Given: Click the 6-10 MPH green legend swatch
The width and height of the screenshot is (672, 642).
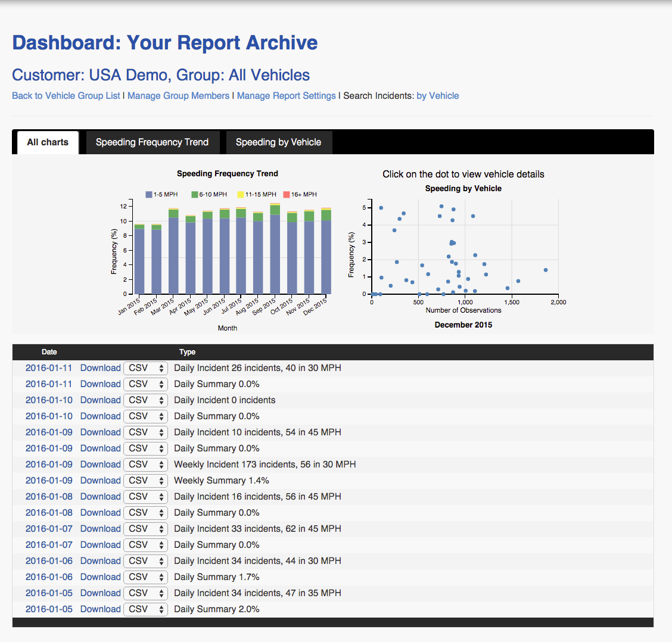Looking at the screenshot, I should pos(195,195).
